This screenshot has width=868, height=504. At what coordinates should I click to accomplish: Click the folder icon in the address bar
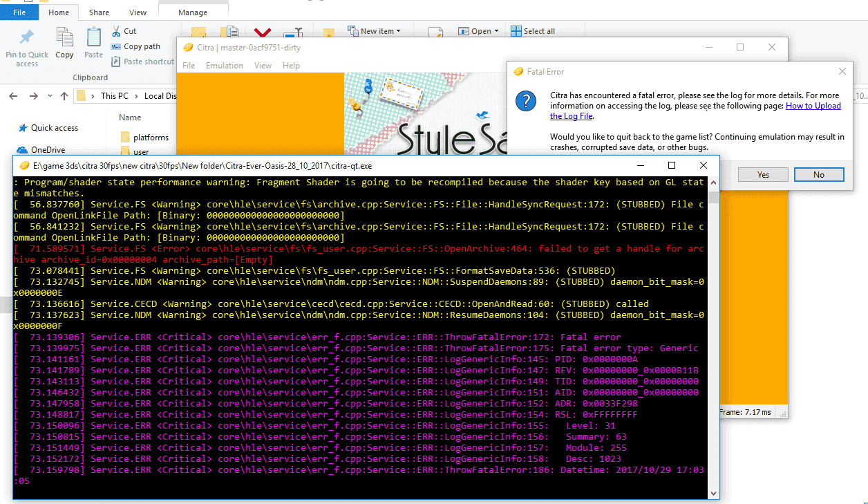point(82,95)
